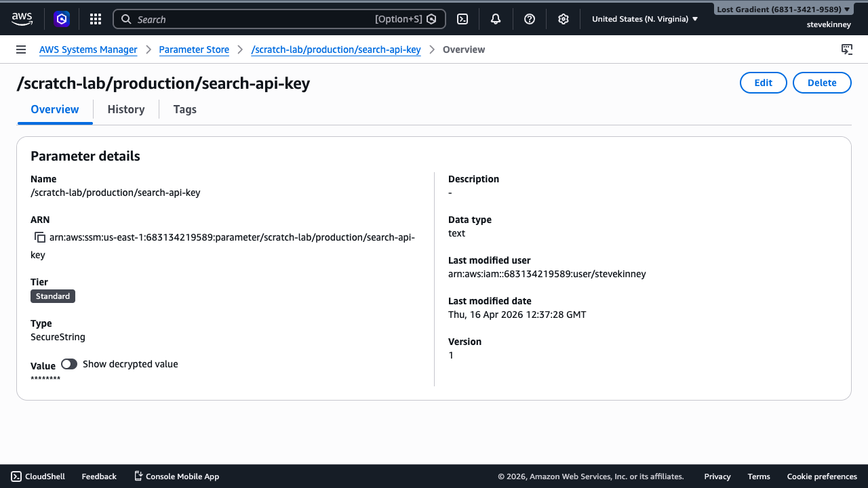Open the /scratch-lab/production/search-api-key breadcrumb link
Screen dimensions: 868x488
tap(336, 49)
